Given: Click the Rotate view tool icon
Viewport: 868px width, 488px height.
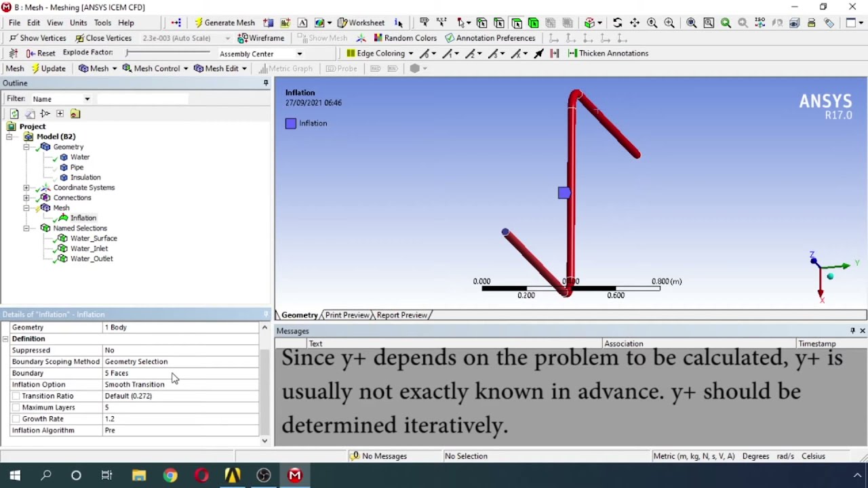Looking at the screenshot, I should (x=617, y=22).
